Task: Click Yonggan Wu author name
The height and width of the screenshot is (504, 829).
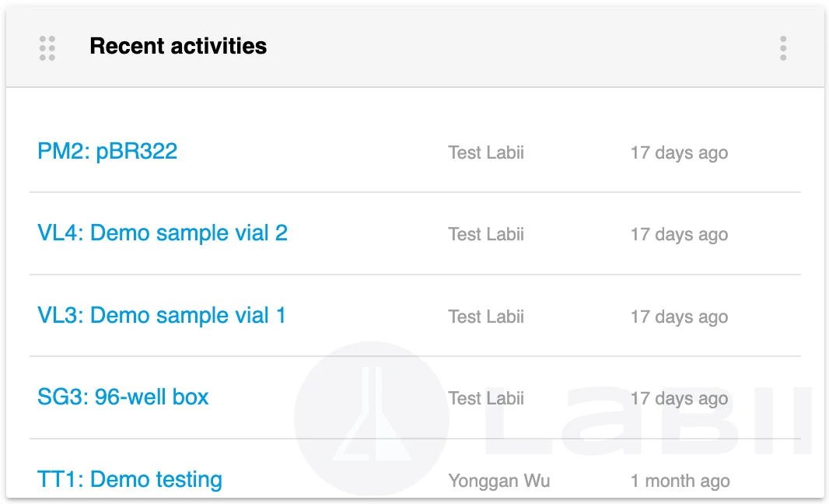Action: [499, 481]
